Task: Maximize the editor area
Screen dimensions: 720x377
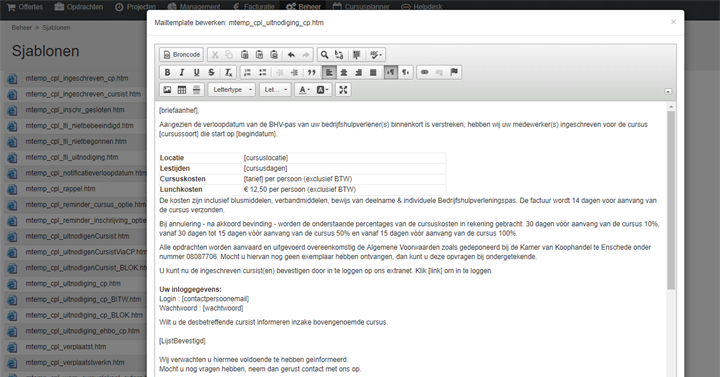Action: click(343, 90)
